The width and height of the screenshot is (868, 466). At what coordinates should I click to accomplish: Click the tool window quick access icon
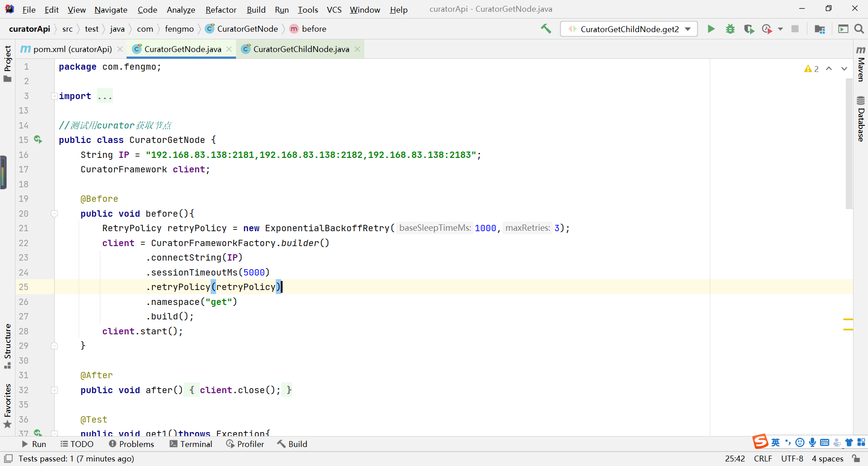coord(8,458)
